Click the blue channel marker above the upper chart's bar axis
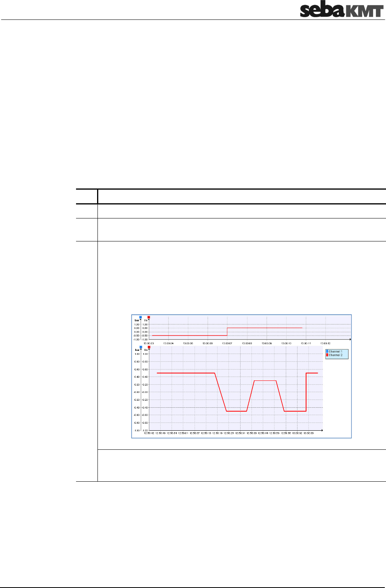 tap(140, 317)
